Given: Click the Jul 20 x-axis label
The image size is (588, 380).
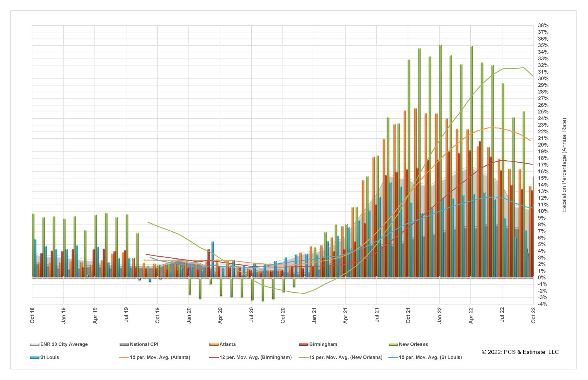Looking at the screenshot, I should [x=252, y=315].
